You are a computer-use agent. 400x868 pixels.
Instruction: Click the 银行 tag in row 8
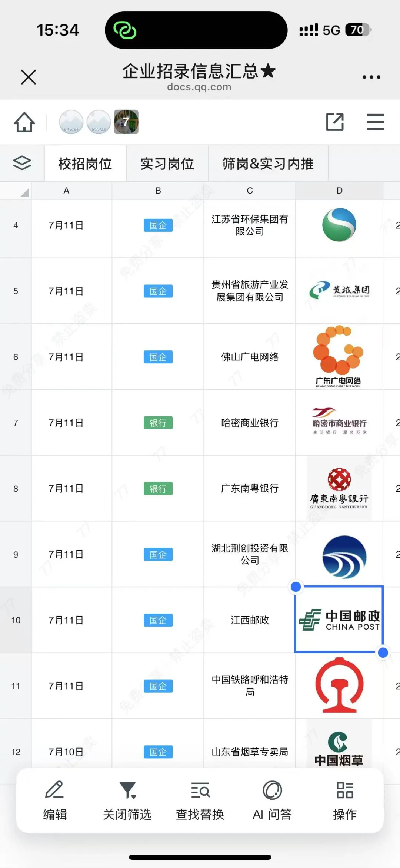pos(158,489)
